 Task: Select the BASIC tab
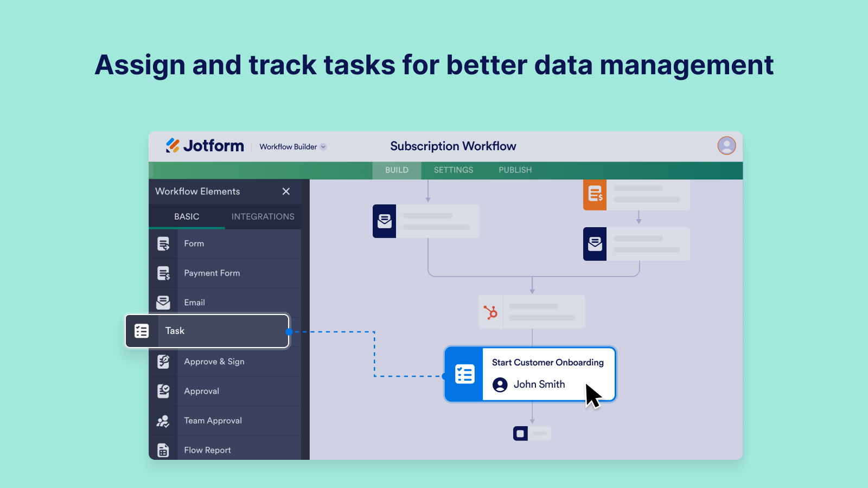click(x=187, y=216)
